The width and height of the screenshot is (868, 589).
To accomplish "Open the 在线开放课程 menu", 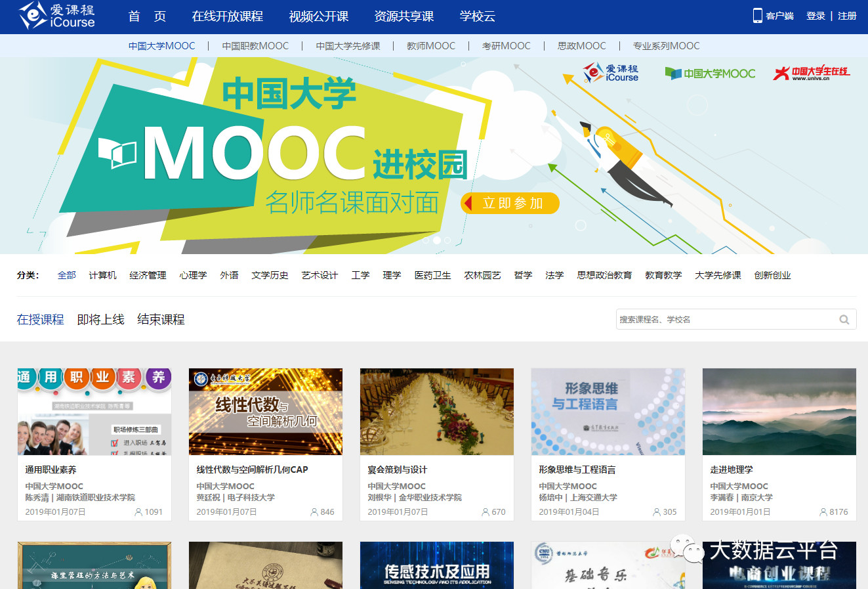I will [226, 16].
